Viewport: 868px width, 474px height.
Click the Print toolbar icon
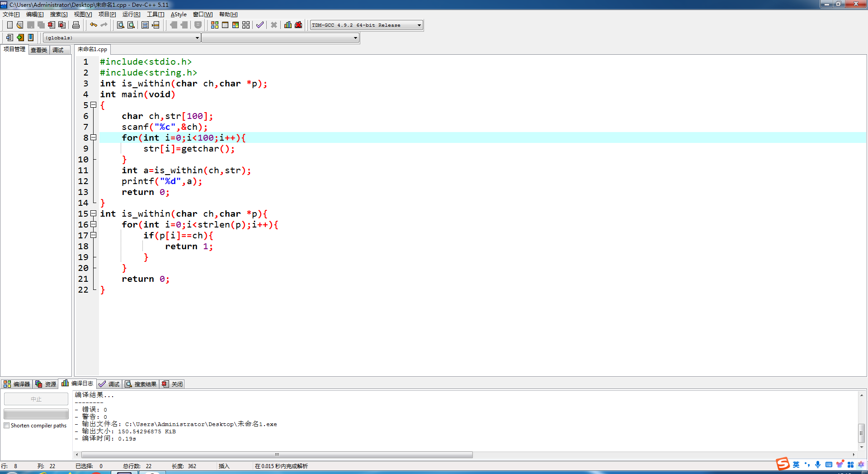pos(76,25)
